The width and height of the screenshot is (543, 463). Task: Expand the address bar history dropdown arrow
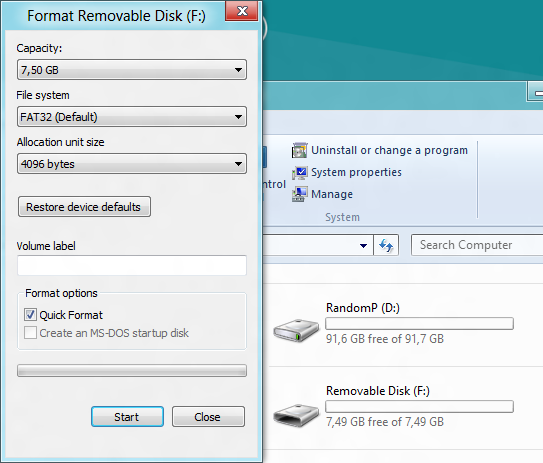[x=363, y=246]
